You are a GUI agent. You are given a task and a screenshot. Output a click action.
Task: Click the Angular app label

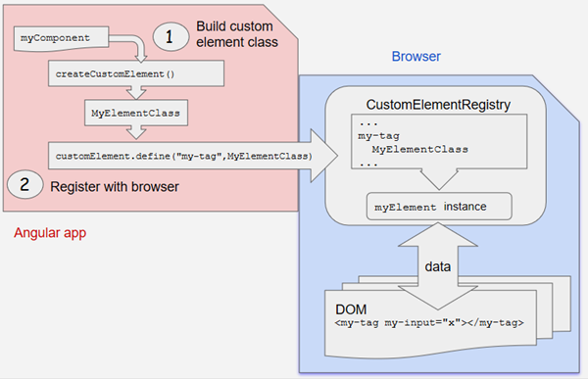50,233
